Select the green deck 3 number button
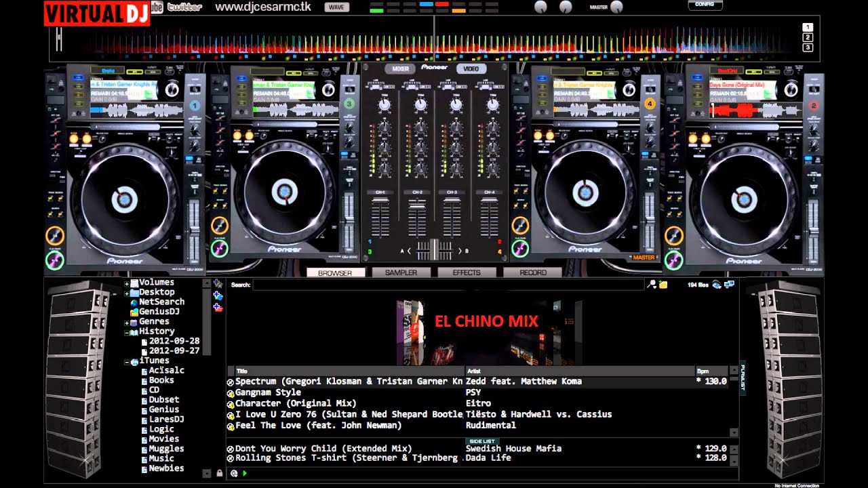 click(x=349, y=104)
